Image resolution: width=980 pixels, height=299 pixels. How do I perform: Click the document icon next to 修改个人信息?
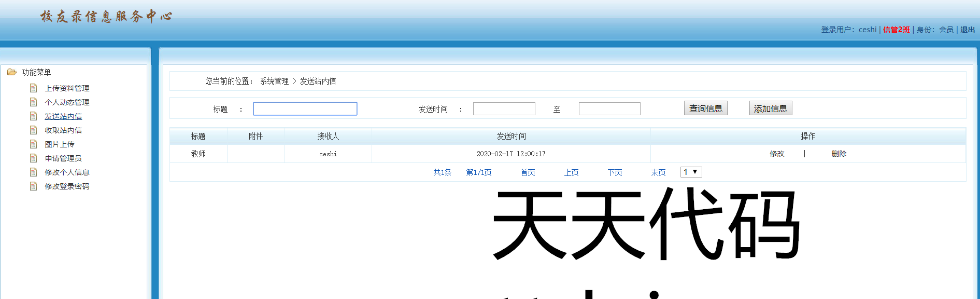[x=34, y=172]
